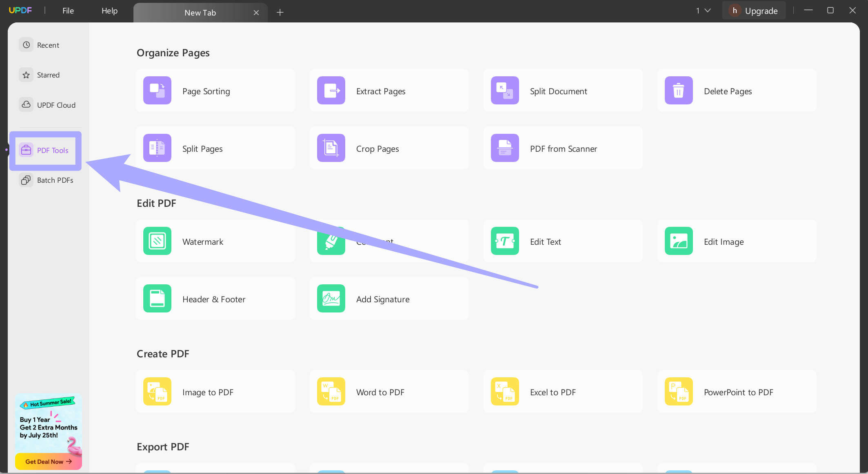The height and width of the screenshot is (474, 868).
Task: Click the Upgrade button
Action: click(x=754, y=11)
